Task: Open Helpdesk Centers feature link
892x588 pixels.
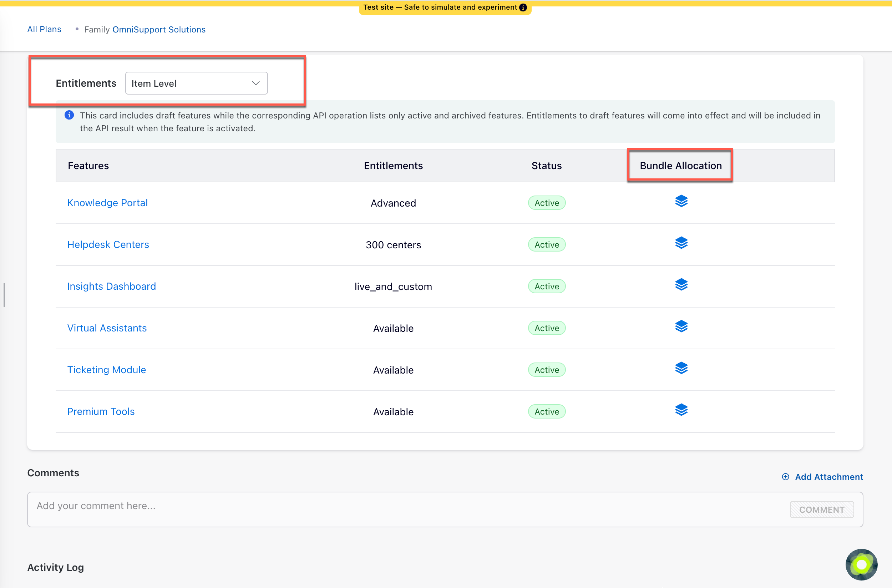Action: pyautogui.click(x=108, y=244)
